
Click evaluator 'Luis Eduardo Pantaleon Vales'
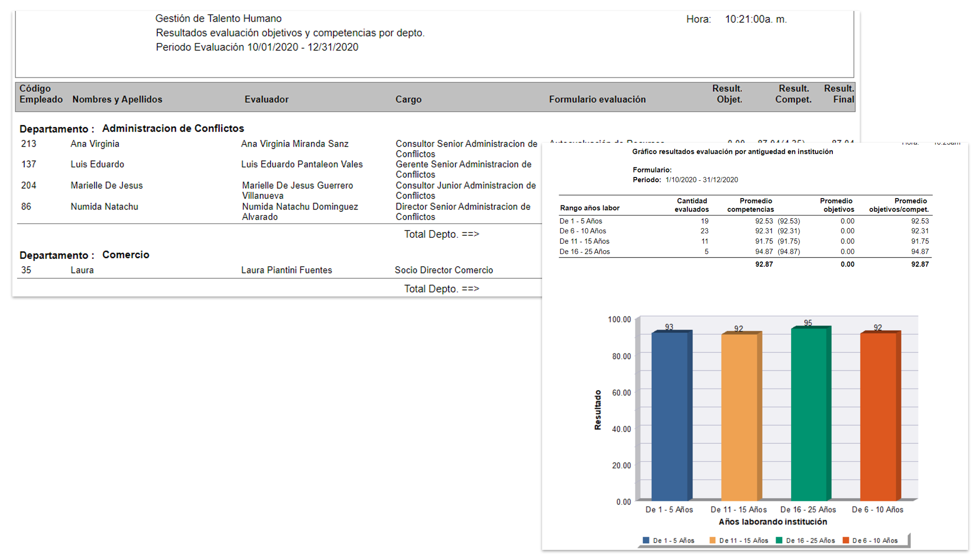302,164
